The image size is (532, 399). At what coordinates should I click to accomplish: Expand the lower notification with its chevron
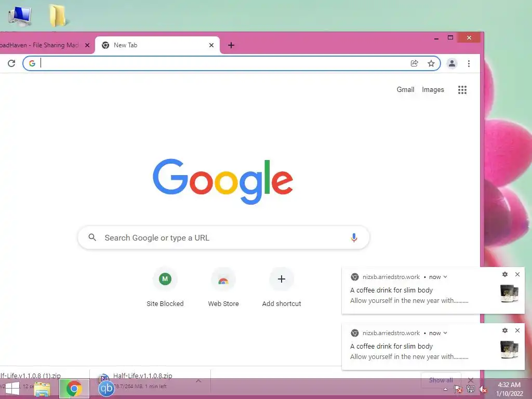tap(445, 333)
